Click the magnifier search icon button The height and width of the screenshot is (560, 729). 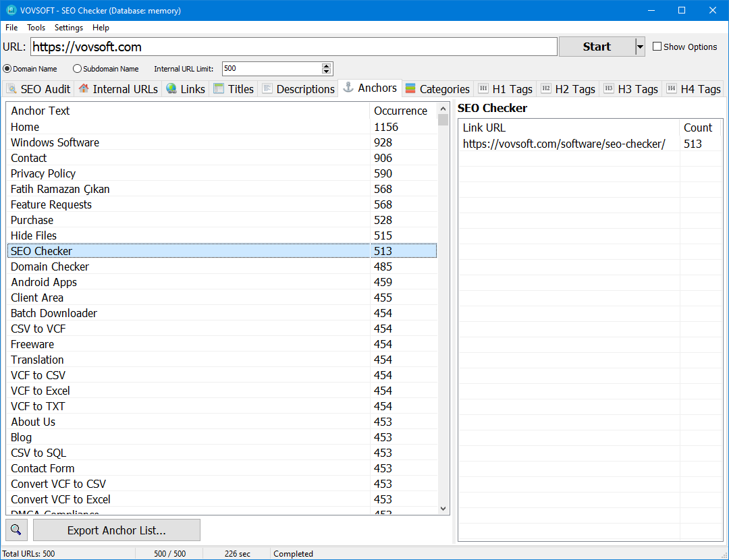pos(16,530)
